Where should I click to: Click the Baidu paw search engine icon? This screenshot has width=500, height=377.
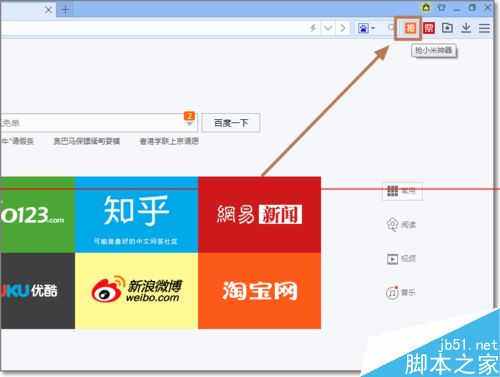pos(363,28)
